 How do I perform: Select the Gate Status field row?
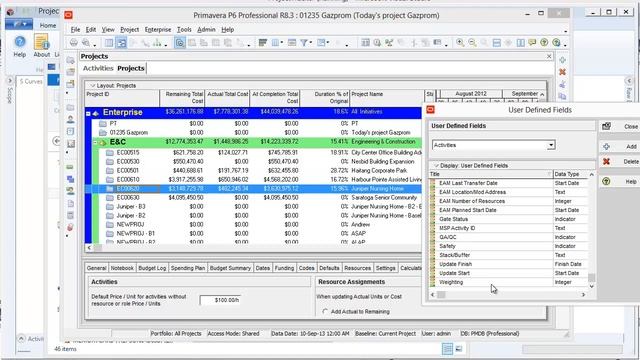pos(509,219)
